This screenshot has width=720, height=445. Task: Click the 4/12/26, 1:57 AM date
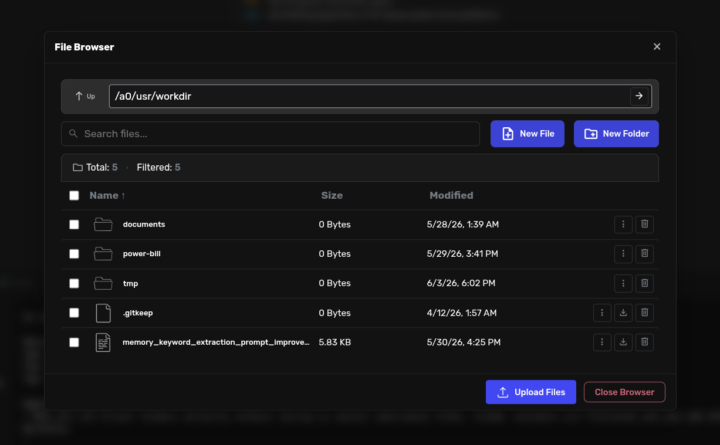461,313
